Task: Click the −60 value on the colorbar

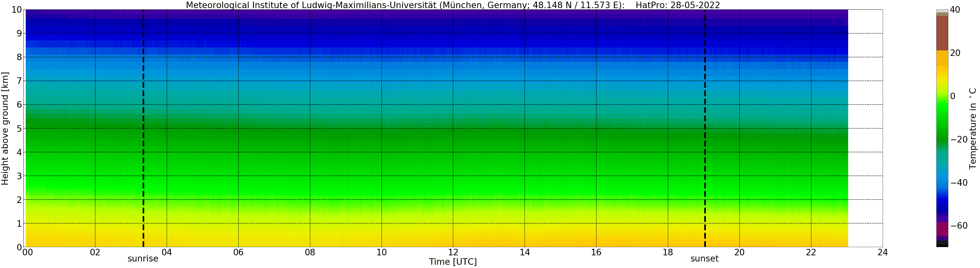Action: [959, 226]
